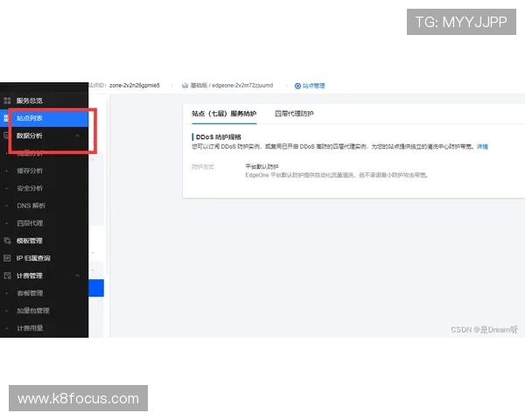
Task: Click the 详情 link
Action: point(482,146)
